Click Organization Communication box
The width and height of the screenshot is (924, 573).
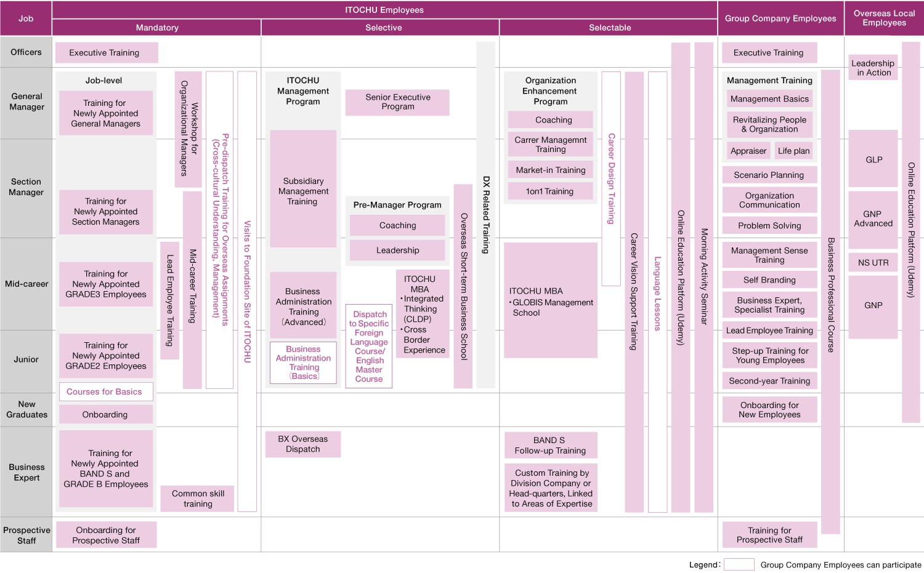(769, 200)
